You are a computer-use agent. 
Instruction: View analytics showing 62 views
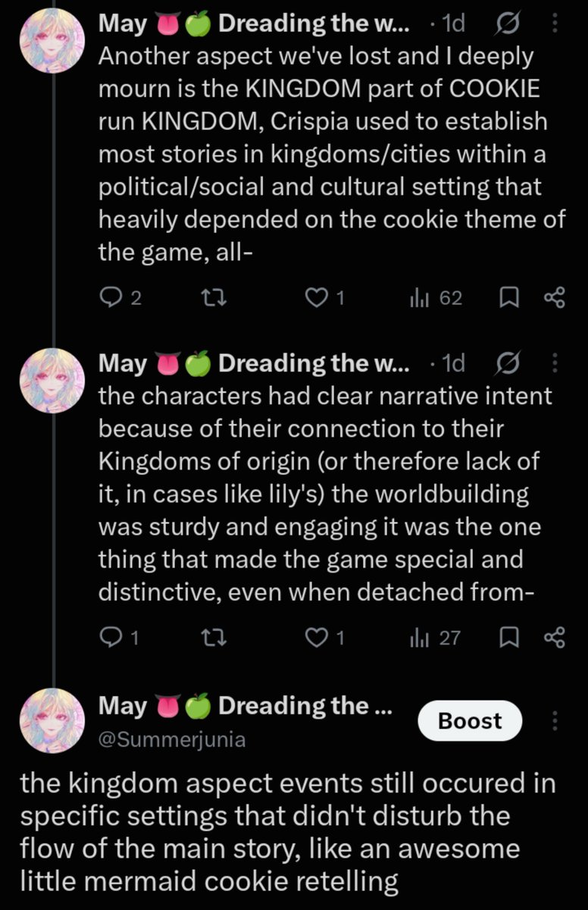(435, 299)
